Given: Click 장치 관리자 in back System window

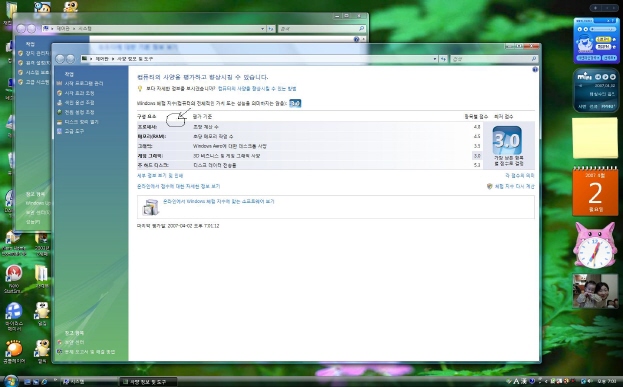Looking at the screenshot, I should point(37,53).
